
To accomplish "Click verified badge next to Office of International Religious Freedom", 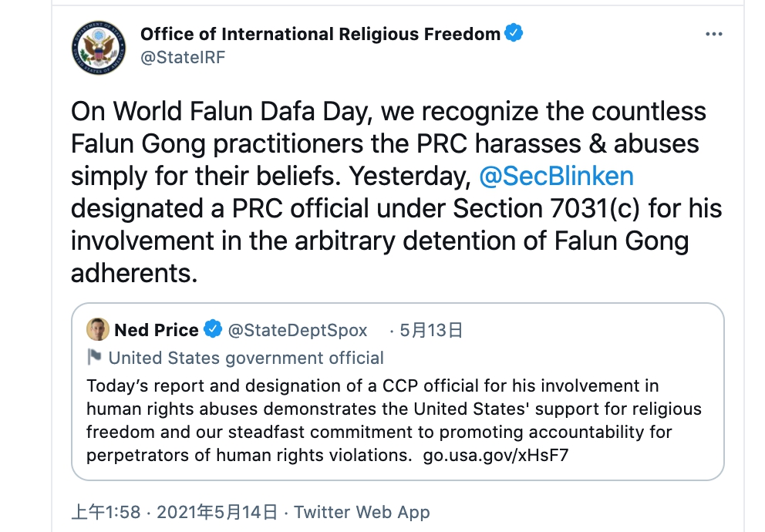I will pyautogui.click(x=514, y=33).
